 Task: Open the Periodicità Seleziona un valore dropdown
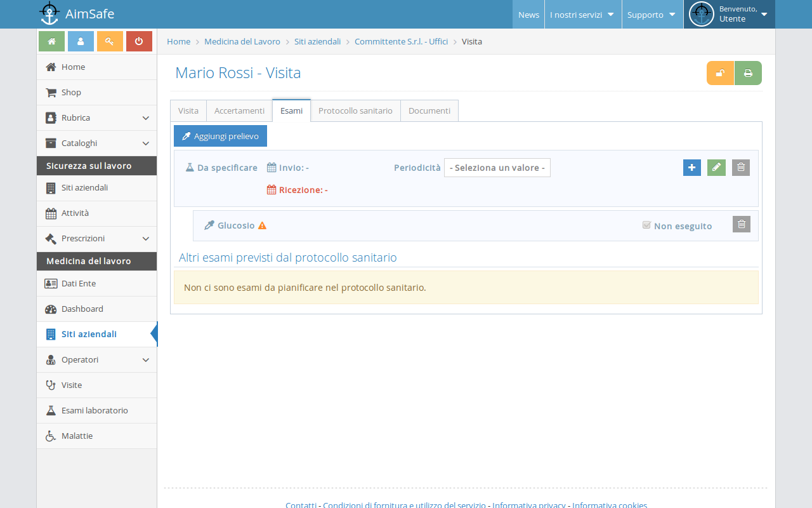pos(497,168)
